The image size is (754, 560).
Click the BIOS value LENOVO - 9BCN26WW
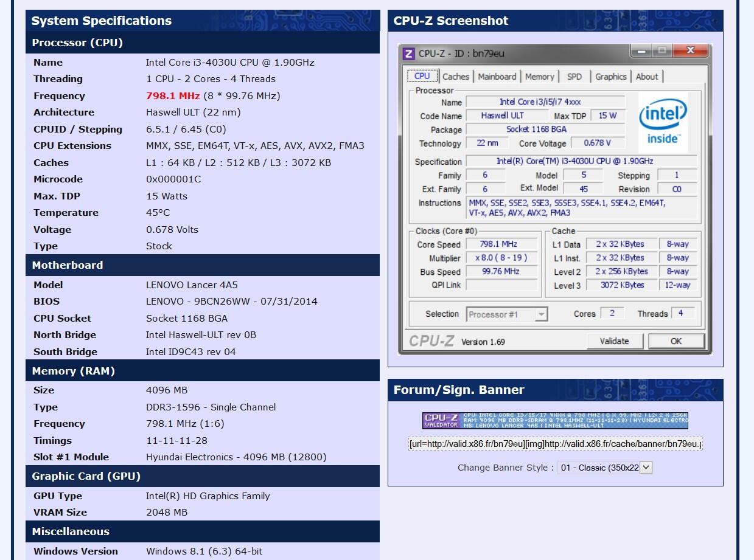[231, 302]
